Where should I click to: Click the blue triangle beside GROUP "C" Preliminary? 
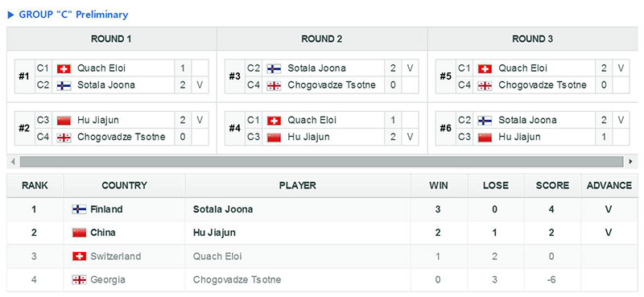11,15
